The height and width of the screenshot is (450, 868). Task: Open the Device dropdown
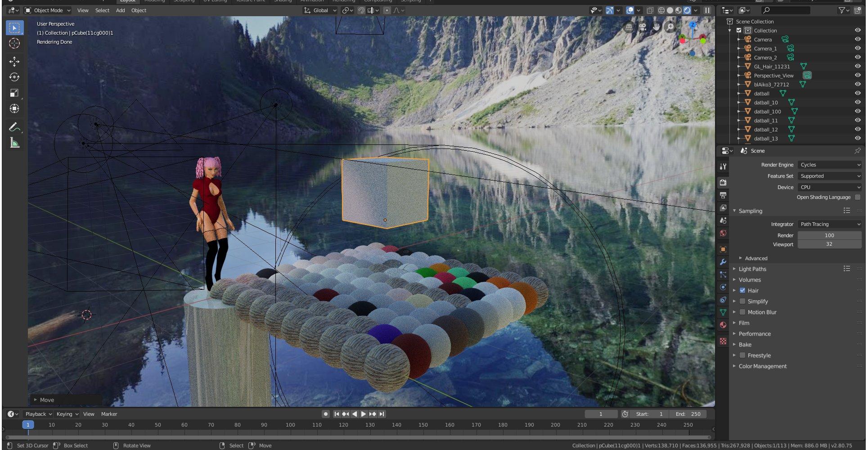tap(830, 187)
